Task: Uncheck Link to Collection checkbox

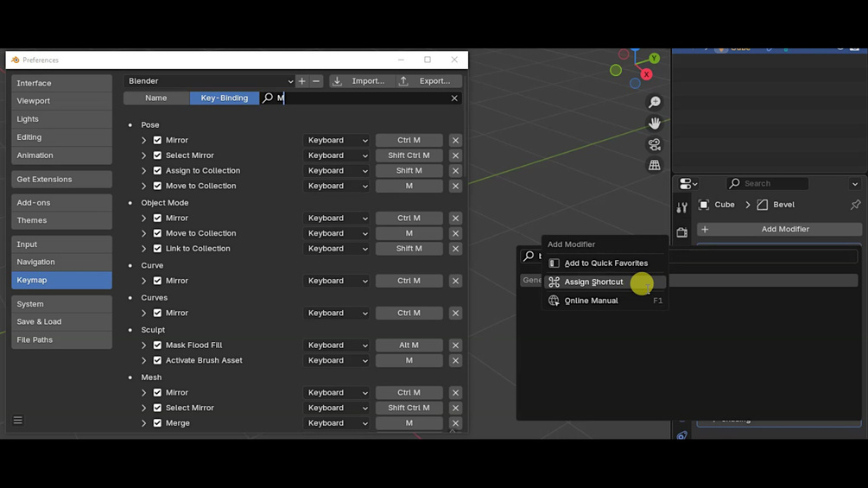Action: tap(157, 249)
